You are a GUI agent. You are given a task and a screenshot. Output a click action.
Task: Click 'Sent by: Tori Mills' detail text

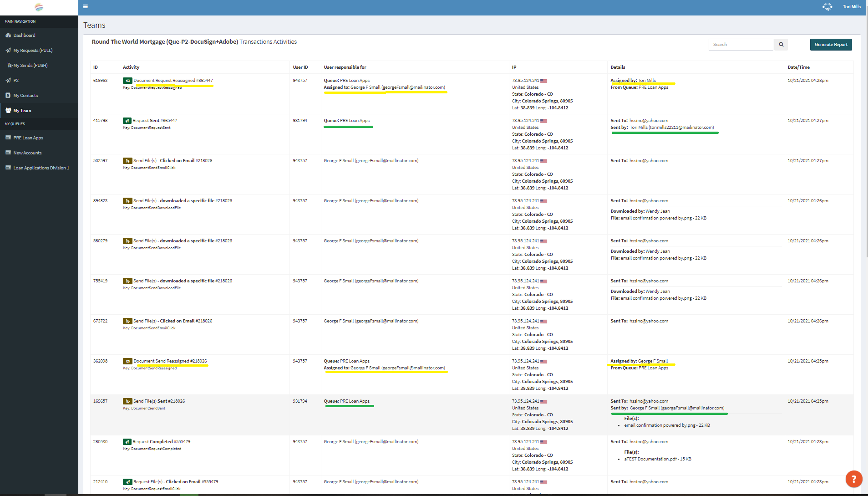coord(662,128)
